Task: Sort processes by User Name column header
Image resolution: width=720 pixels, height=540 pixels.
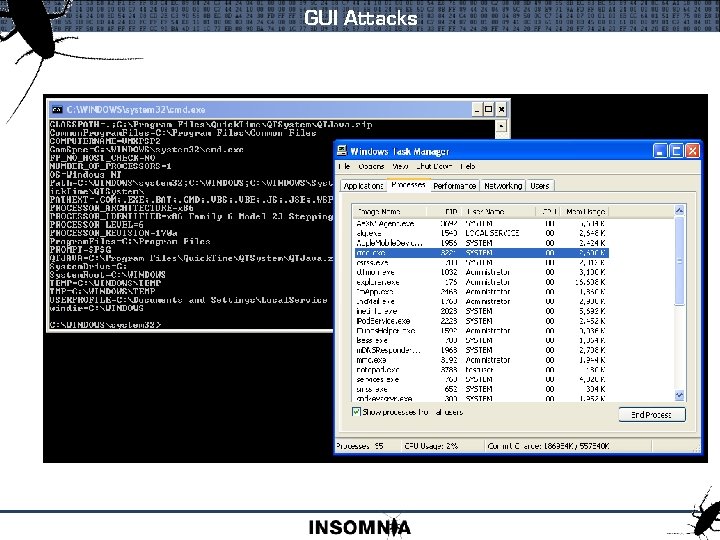Action: point(499,211)
